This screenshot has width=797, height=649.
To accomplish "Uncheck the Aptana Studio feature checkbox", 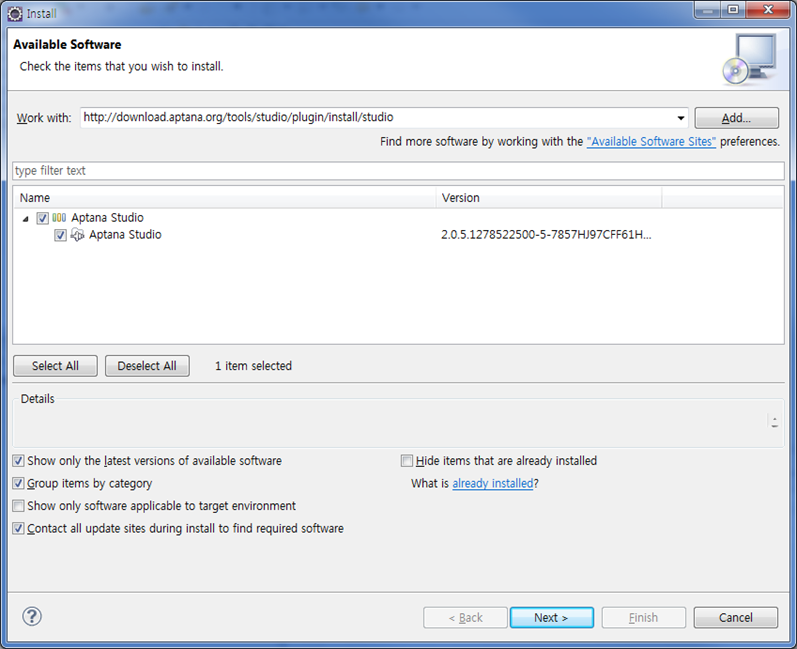I will (60, 235).
